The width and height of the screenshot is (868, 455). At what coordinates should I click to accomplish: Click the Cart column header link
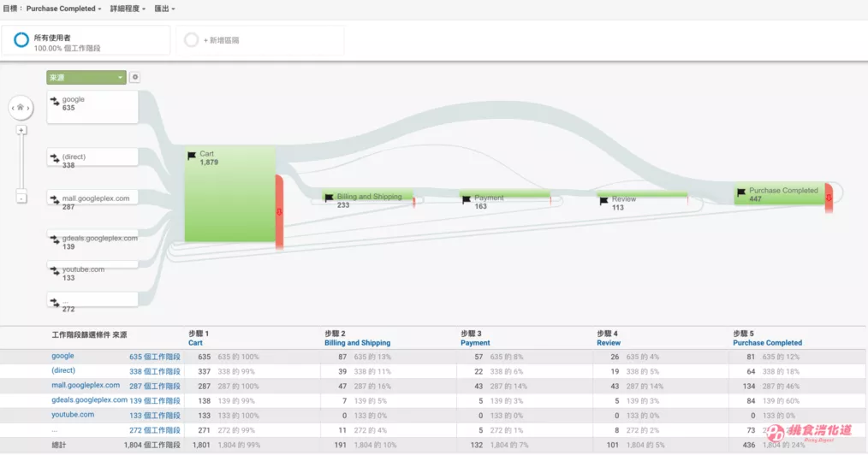point(195,343)
